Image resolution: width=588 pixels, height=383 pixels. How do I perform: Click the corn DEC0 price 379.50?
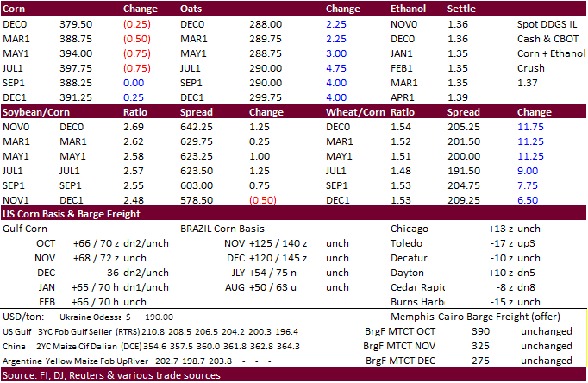75,25
